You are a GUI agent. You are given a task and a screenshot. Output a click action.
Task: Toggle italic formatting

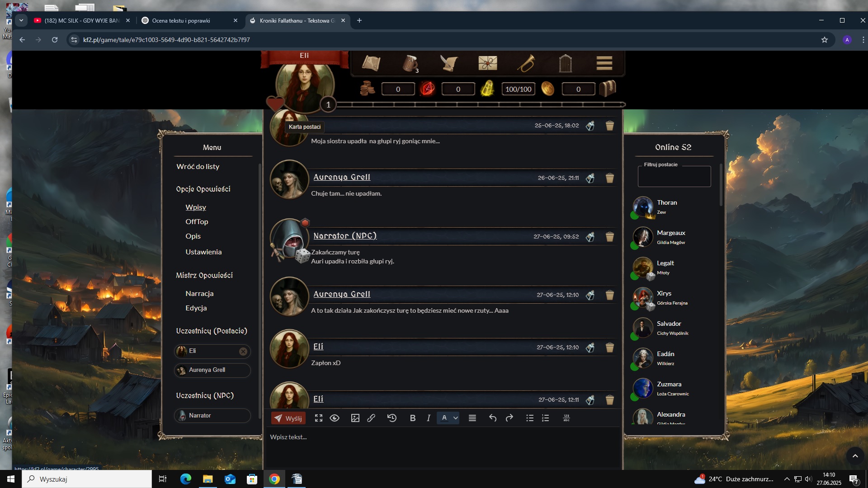tap(428, 418)
